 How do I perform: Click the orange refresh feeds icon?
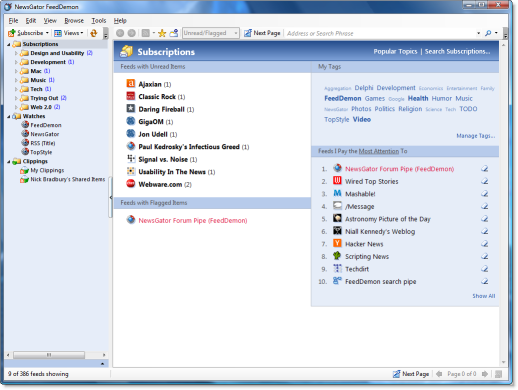point(94,33)
